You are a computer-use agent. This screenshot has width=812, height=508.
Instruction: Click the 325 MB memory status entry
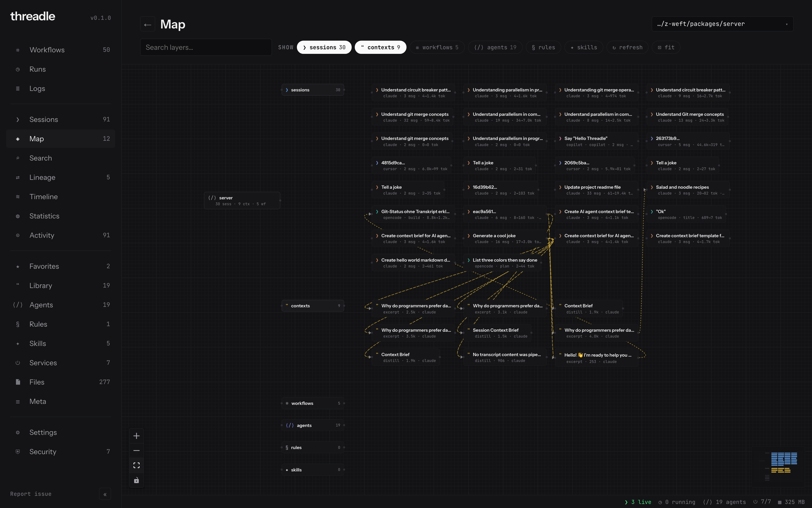pos(791,502)
